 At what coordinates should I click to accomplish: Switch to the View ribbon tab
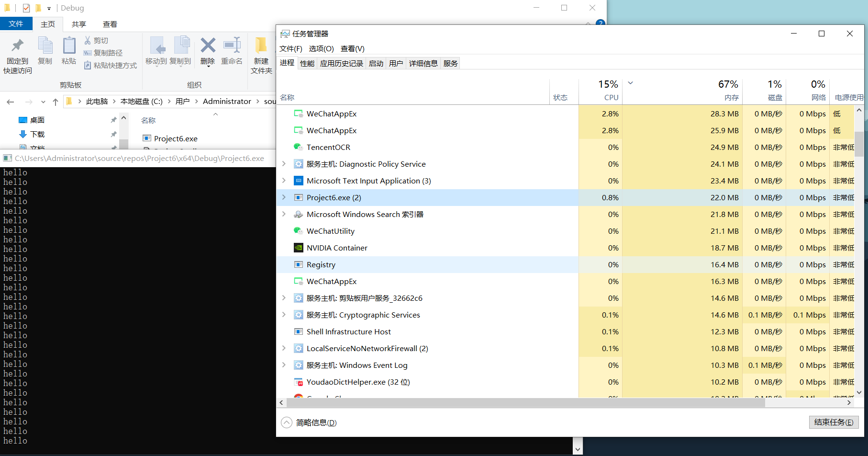pos(110,24)
